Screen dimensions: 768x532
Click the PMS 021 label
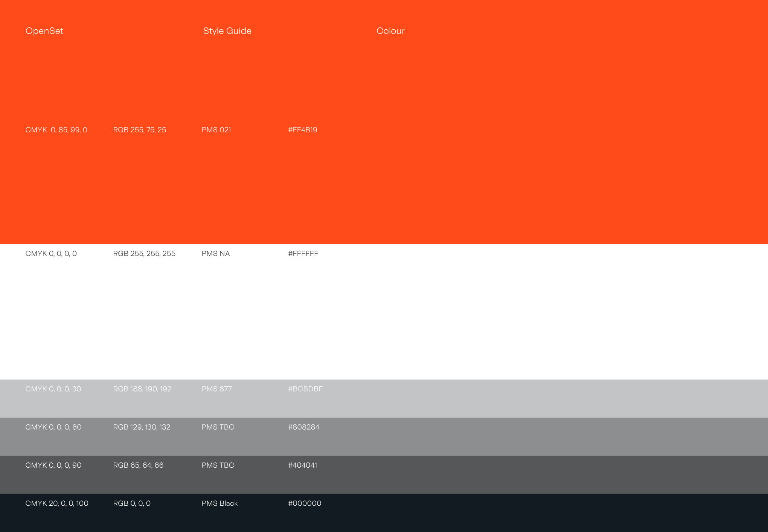click(216, 130)
